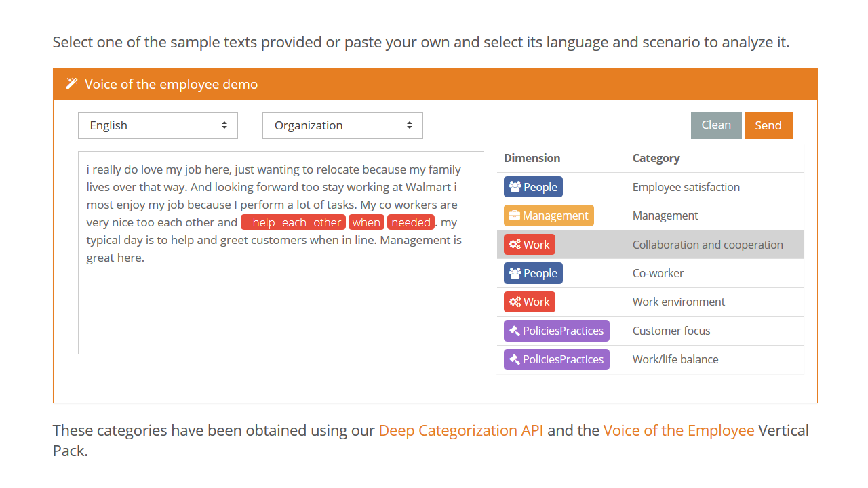The width and height of the screenshot is (868, 488).
Task: Click gavel icon in Work/life balance row
Action: 515,359
